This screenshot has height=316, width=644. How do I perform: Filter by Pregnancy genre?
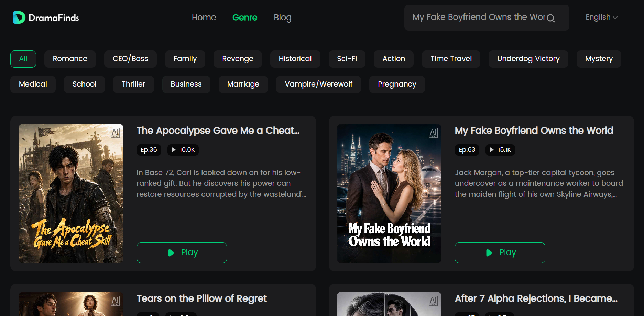397,84
